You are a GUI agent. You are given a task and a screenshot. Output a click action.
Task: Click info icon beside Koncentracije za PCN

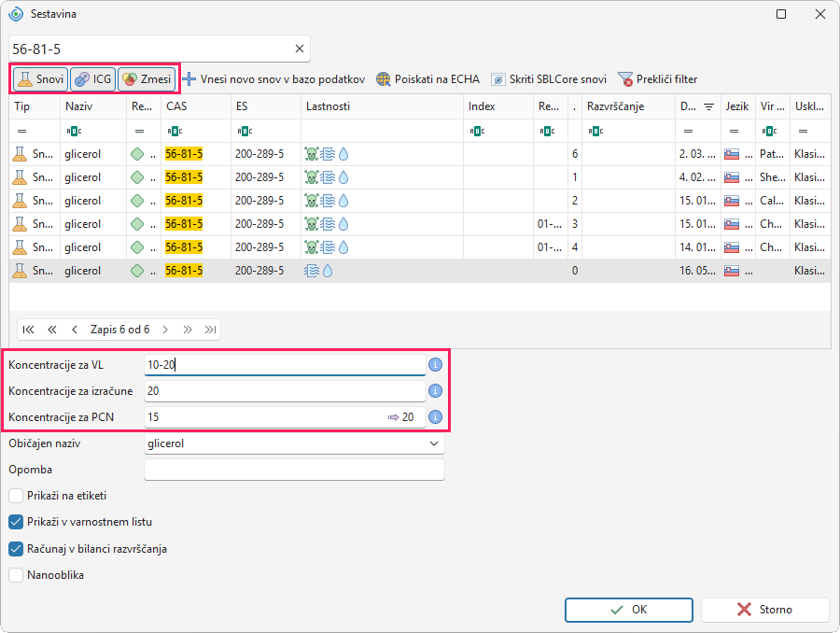[436, 417]
